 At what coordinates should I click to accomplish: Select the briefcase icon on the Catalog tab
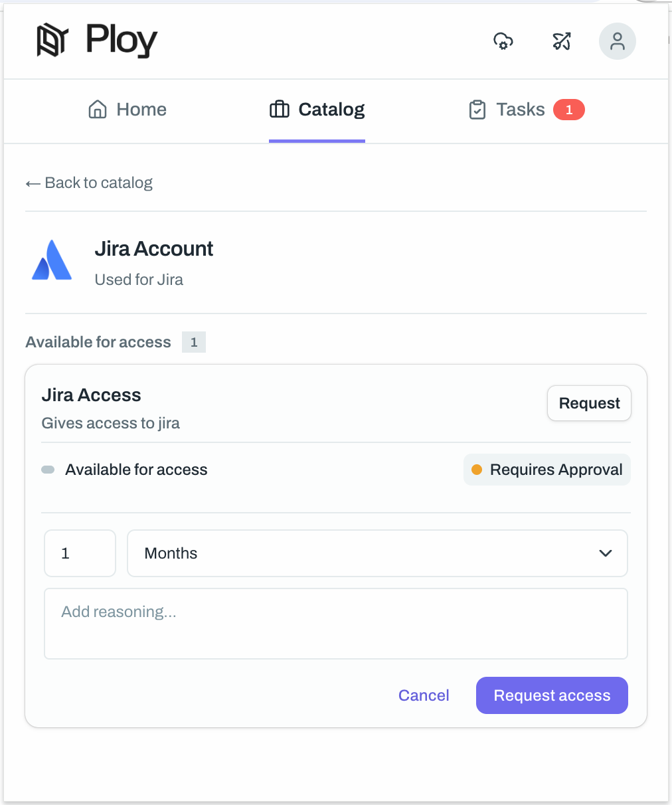pyautogui.click(x=279, y=109)
